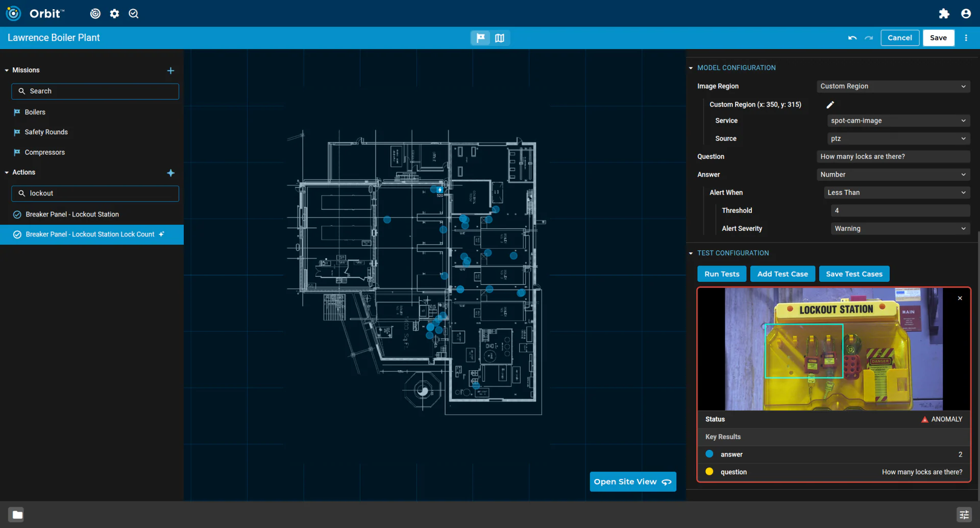Open the Alert When dropdown
The height and width of the screenshot is (528, 980).
[x=897, y=193]
